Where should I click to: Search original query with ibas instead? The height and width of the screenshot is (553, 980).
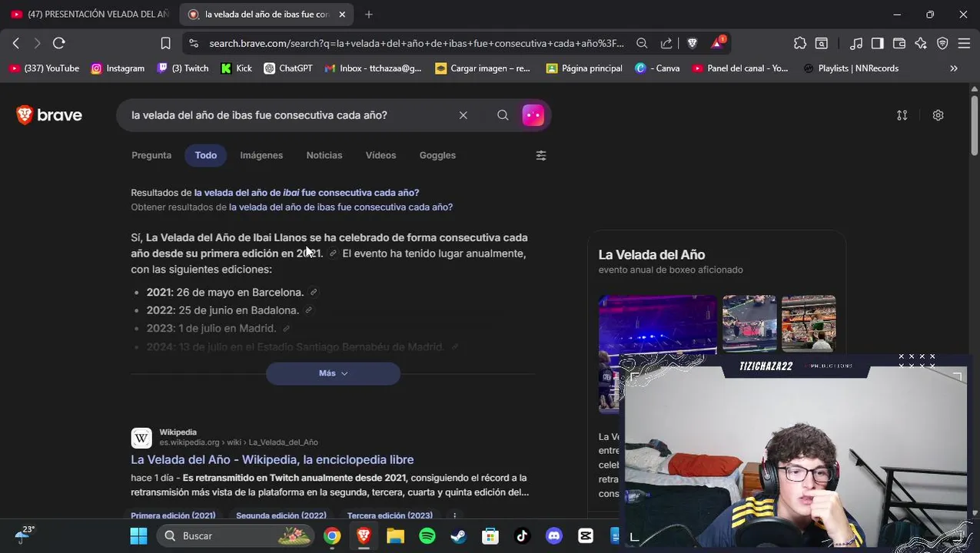[x=341, y=207]
